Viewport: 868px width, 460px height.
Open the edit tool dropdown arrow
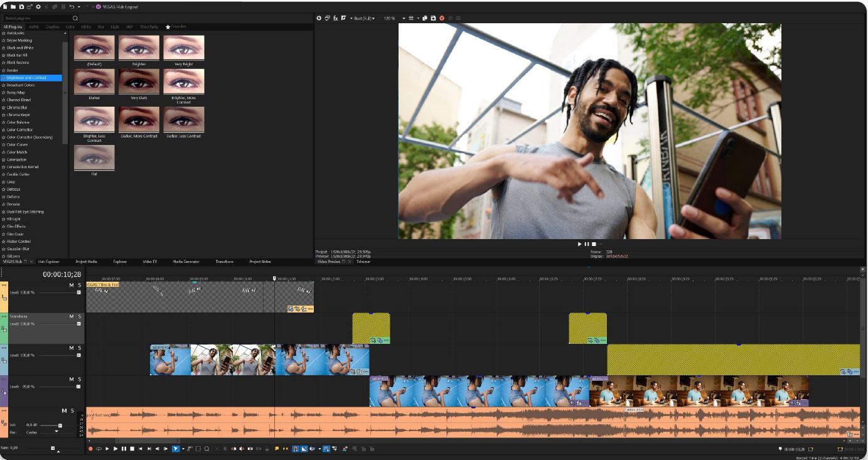point(183,449)
